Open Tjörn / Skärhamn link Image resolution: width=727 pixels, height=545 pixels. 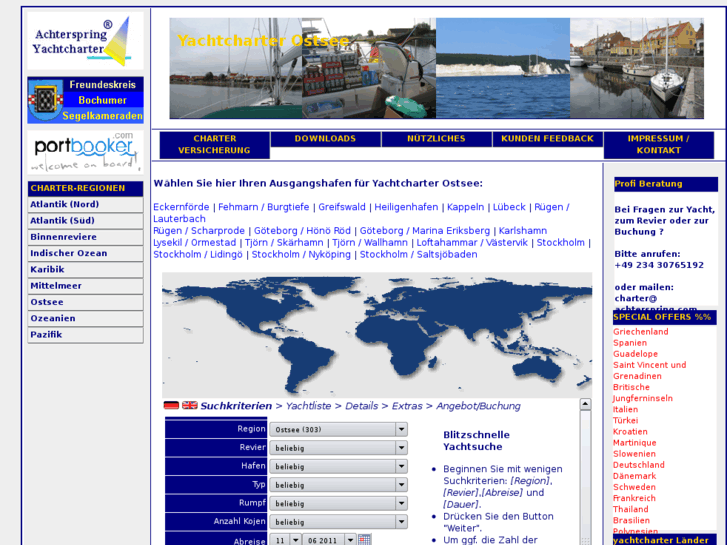click(x=284, y=243)
